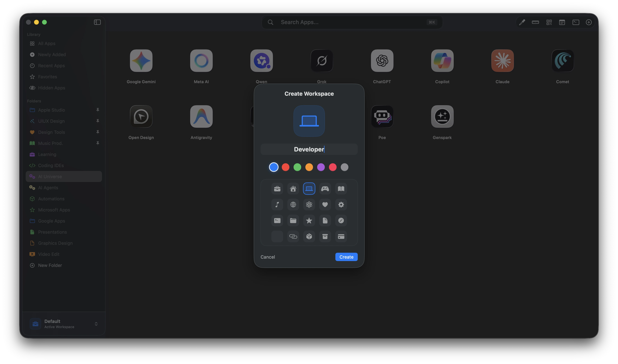Pick the gray workspace color
The image size is (618, 364).
click(344, 167)
